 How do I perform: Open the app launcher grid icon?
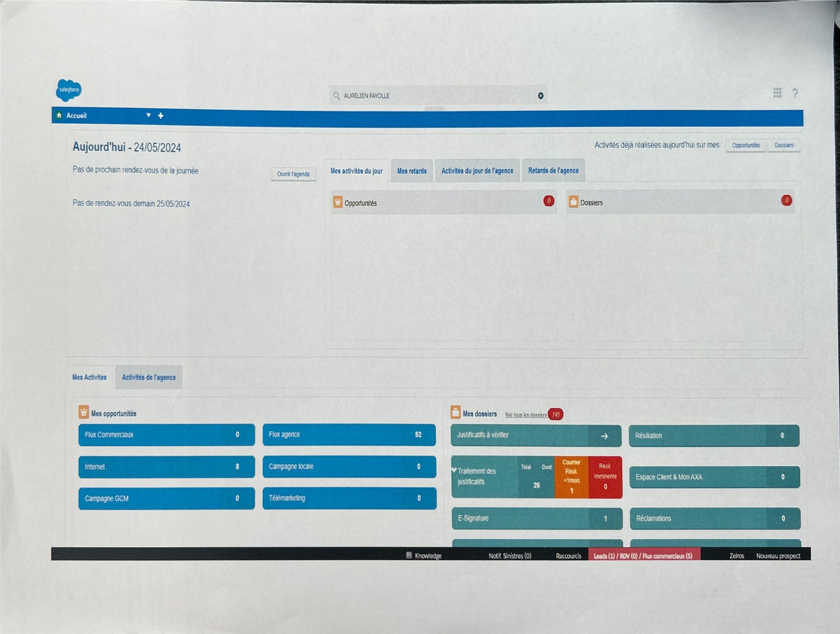coord(777,93)
